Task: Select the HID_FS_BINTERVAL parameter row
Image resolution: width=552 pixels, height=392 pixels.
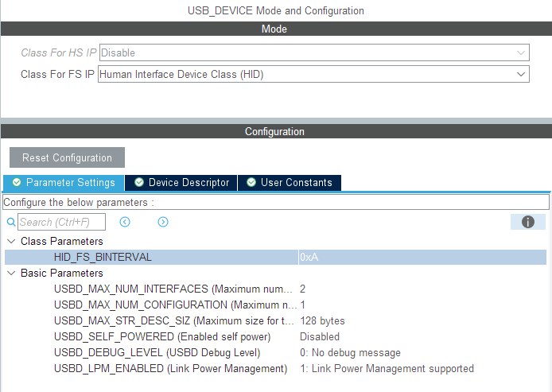Action: click(x=275, y=258)
